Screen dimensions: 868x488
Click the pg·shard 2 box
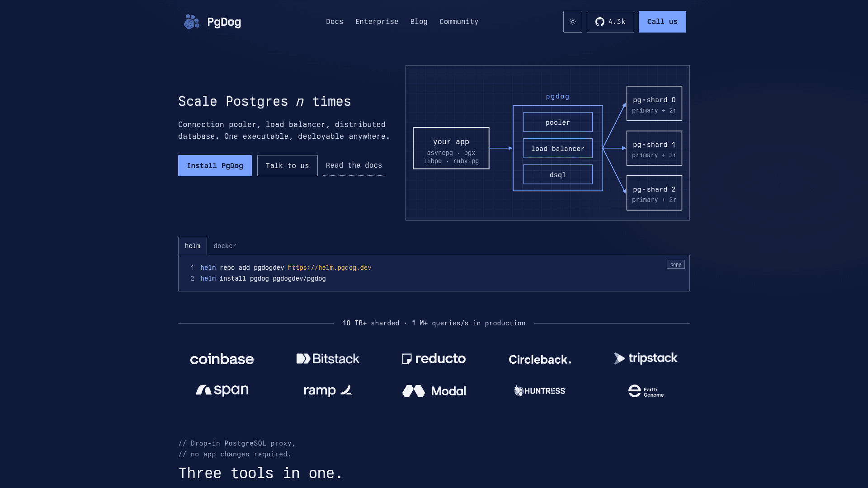coord(654,193)
